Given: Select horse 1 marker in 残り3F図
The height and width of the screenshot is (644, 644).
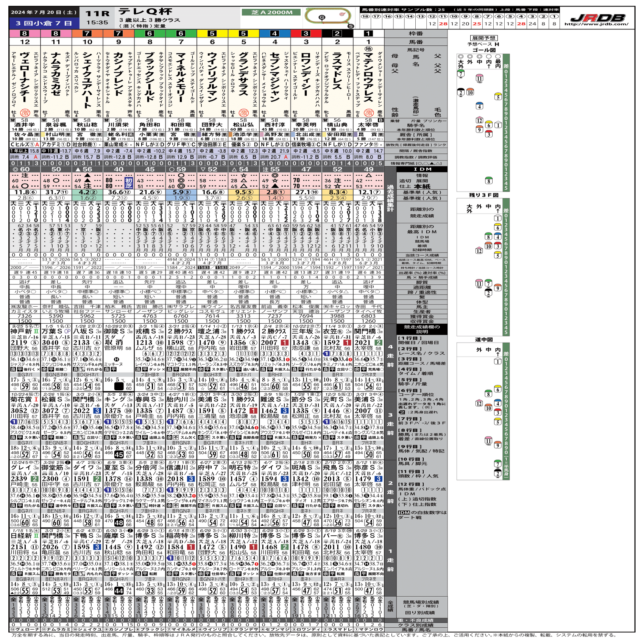Looking at the screenshot, I should point(498,218).
